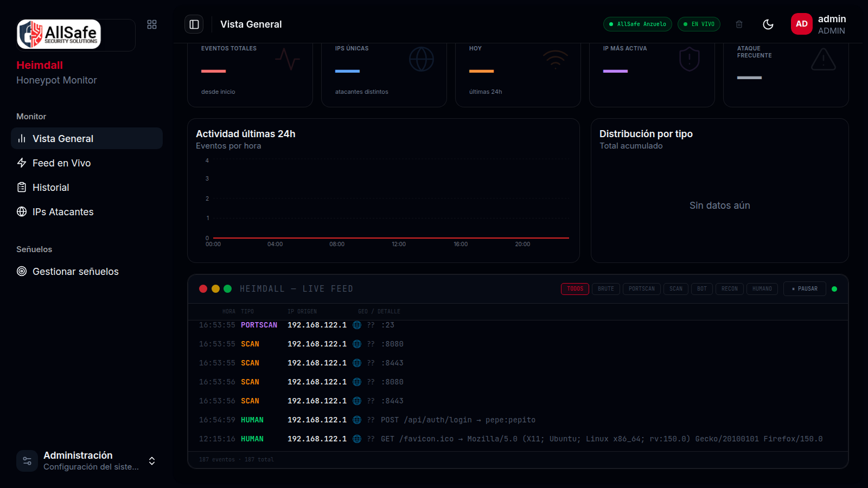Toggle the sidebar panel icon
Image resolution: width=868 pixels, height=488 pixels.
point(194,24)
